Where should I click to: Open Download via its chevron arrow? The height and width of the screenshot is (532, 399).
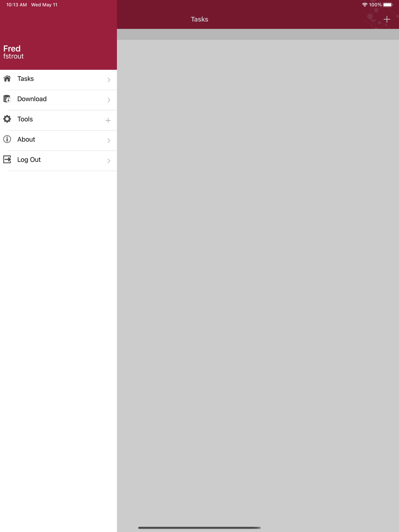point(109,100)
